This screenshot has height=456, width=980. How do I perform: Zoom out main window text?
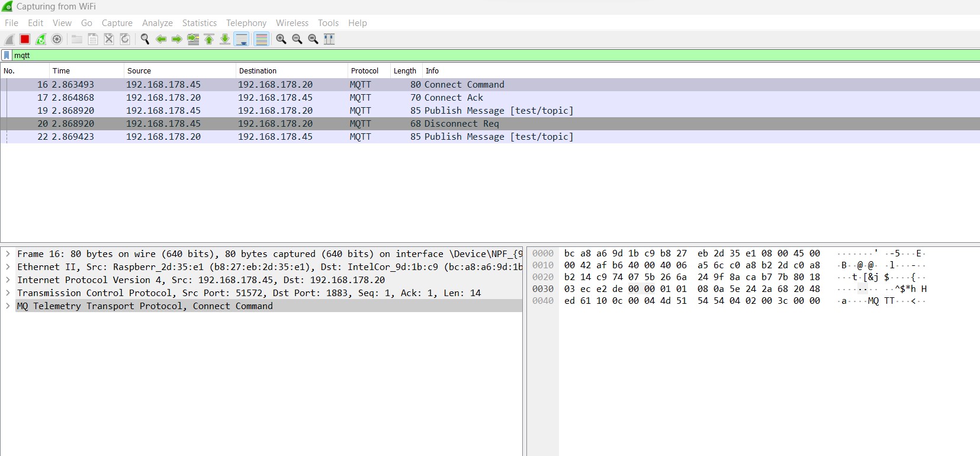pyautogui.click(x=297, y=39)
